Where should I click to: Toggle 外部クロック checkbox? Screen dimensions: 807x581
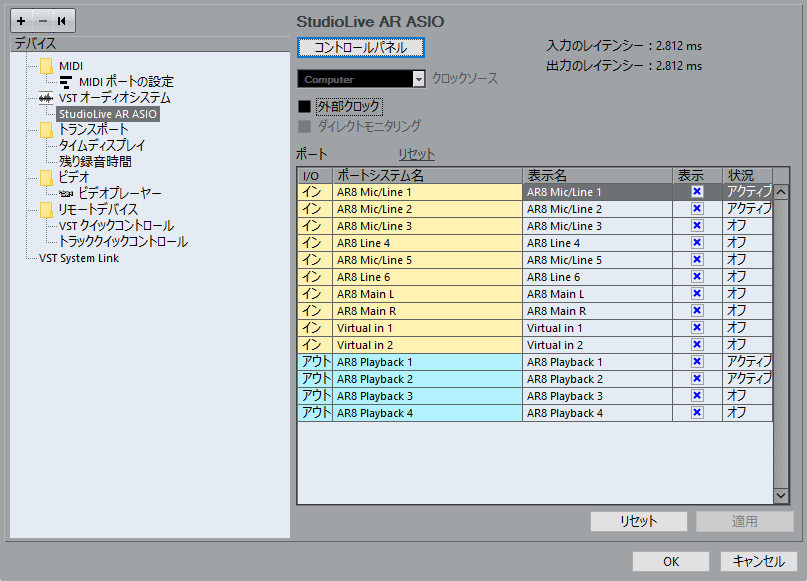click(x=305, y=107)
